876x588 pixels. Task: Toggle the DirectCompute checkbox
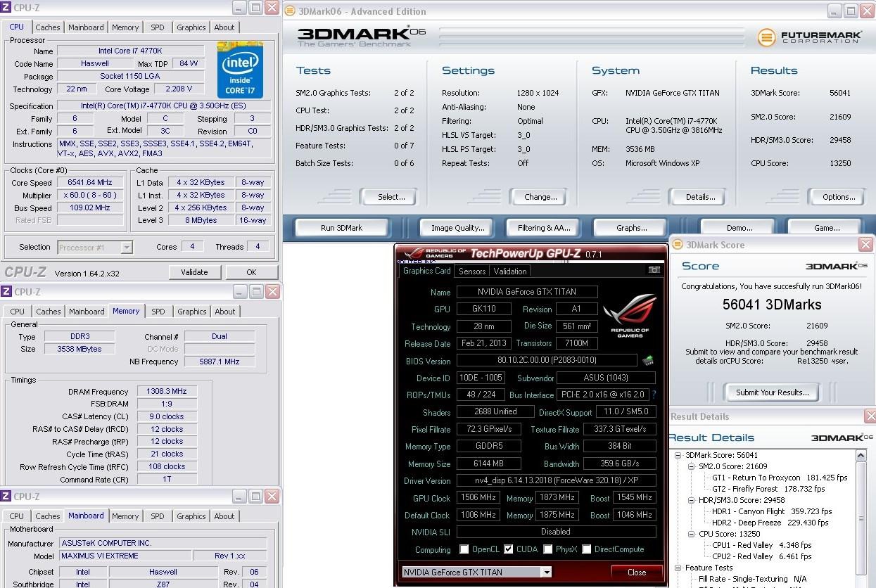586,549
